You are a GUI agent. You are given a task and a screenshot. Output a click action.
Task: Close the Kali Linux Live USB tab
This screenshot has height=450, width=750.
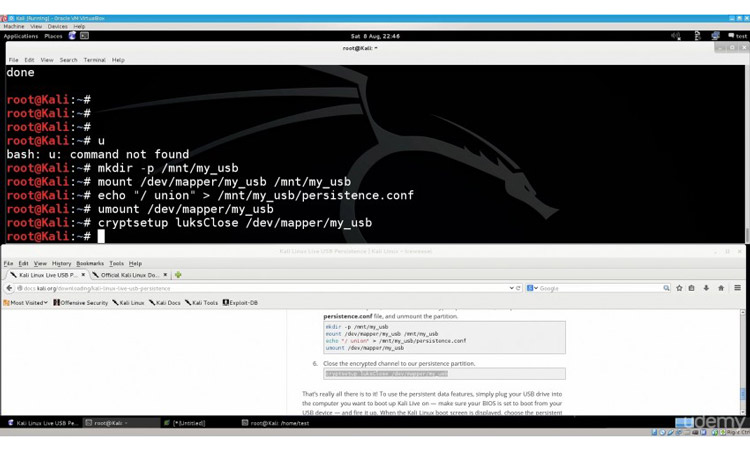click(83, 275)
